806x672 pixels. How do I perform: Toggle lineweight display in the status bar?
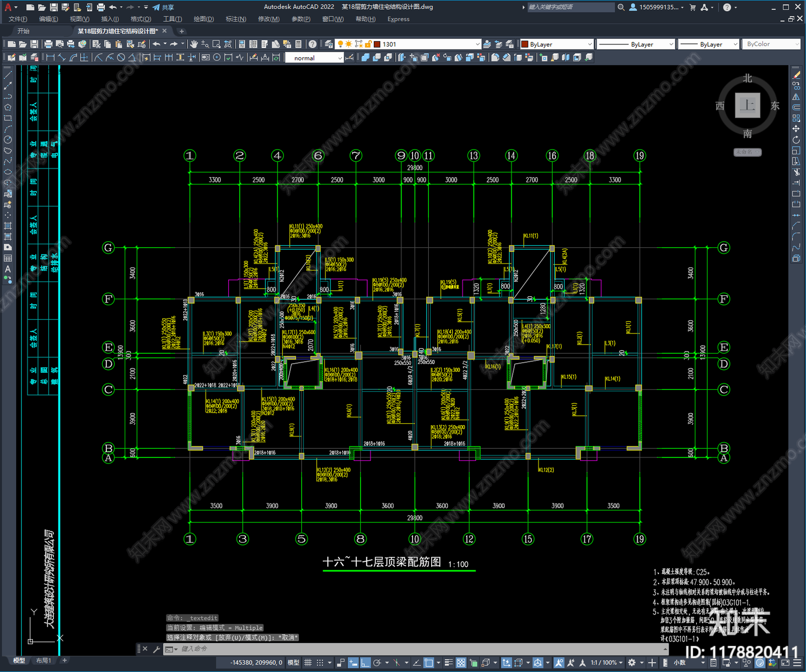[x=448, y=662]
